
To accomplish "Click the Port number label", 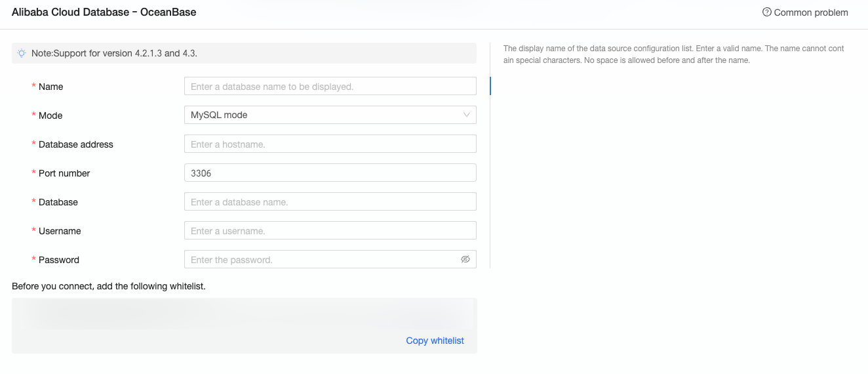I will click(64, 173).
